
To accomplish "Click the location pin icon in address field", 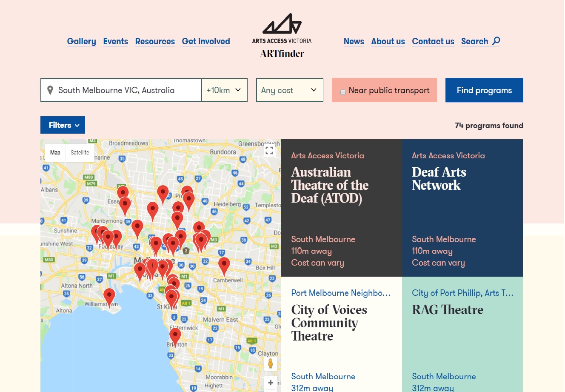I will point(50,90).
